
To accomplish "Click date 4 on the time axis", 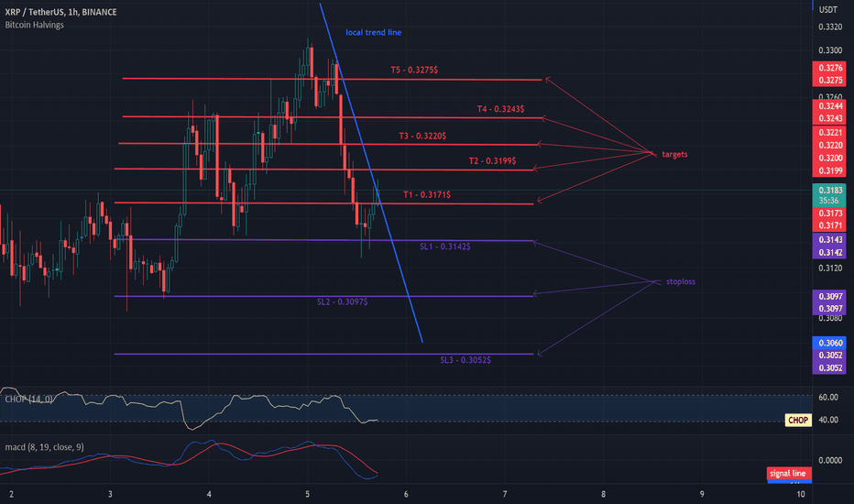I will [209, 494].
